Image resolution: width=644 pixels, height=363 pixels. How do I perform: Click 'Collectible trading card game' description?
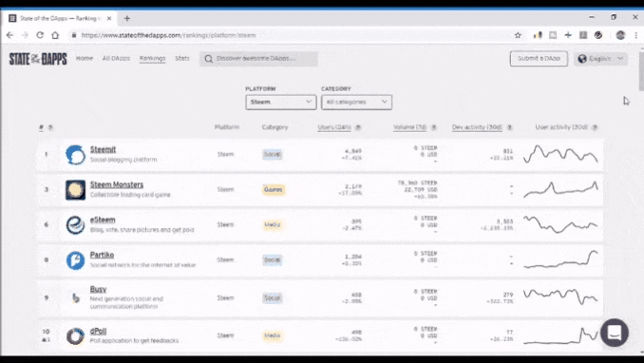(x=130, y=195)
